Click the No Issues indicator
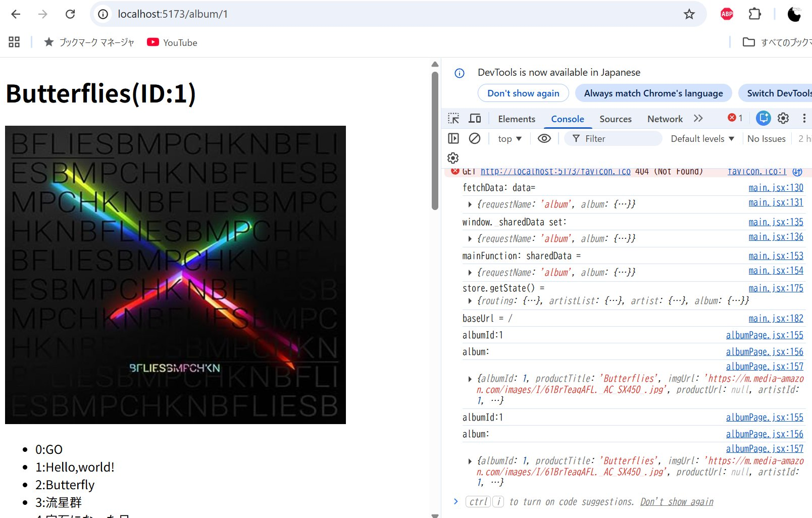Image resolution: width=812 pixels, height=518 pixels. point(766,138)
